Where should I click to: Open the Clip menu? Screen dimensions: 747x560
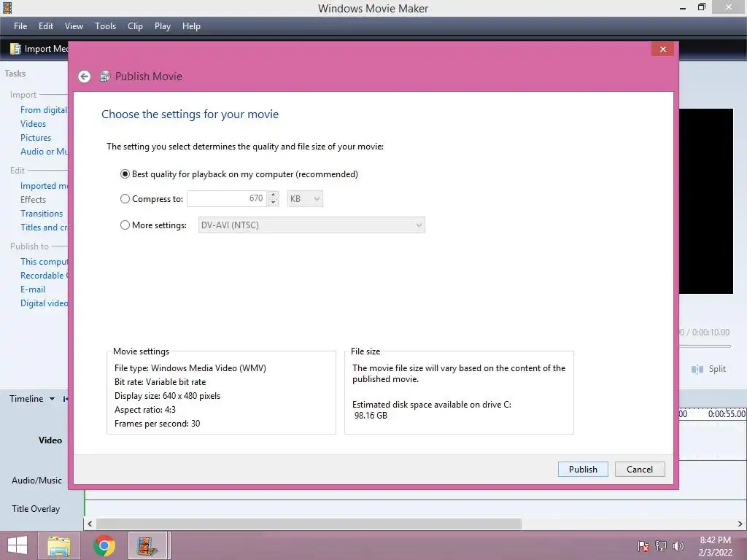tap(135, 26)
